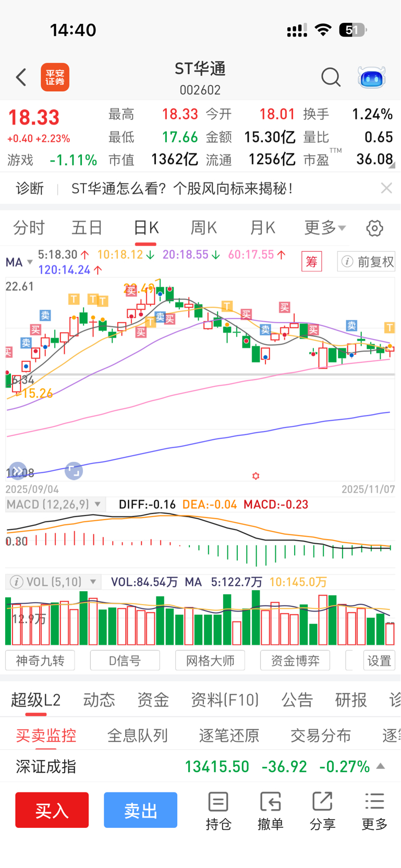Tap the info icon beside 前复权
The width and height of the screenshot is (401, 868).
(x=347, y=262)
